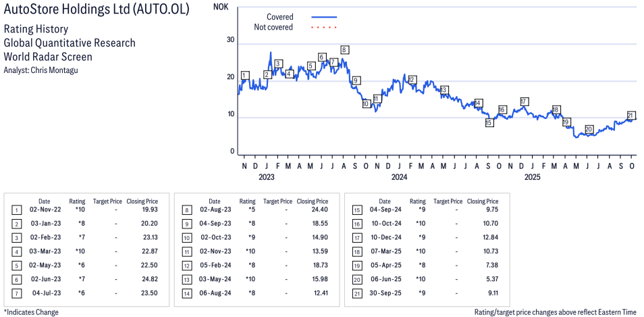
Task: Click the AutoStore Holdings Ltd (AUTO.OL) title
Action: pos(97,10)
